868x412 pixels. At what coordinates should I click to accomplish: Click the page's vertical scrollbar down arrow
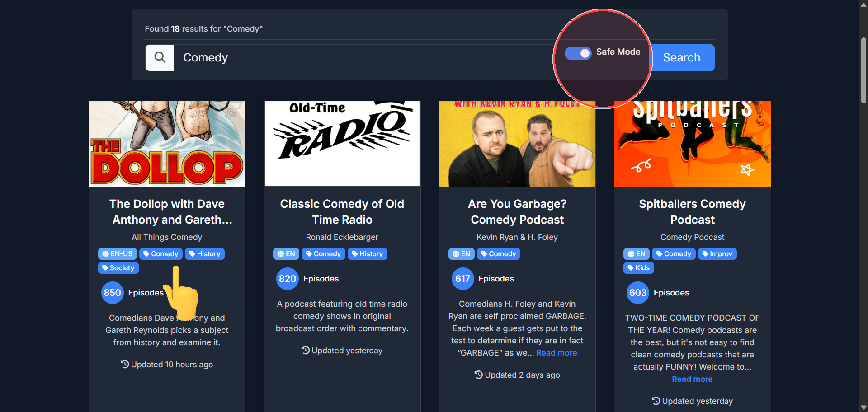(863, 407)
